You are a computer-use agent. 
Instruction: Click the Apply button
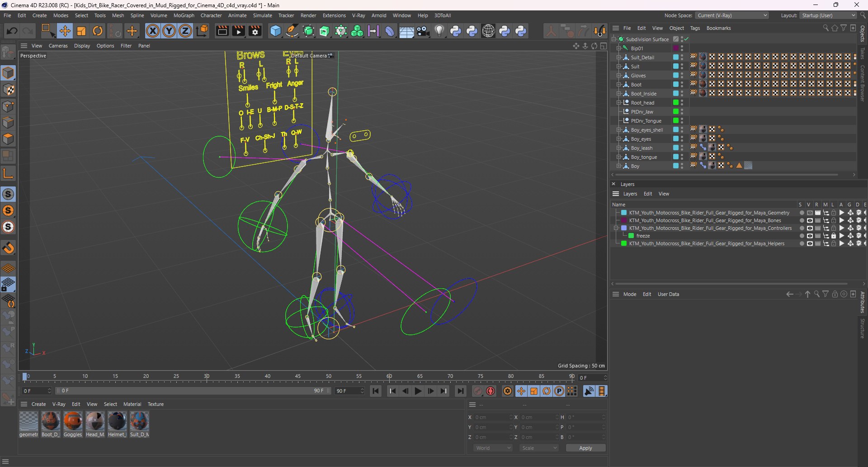[585, 448]
